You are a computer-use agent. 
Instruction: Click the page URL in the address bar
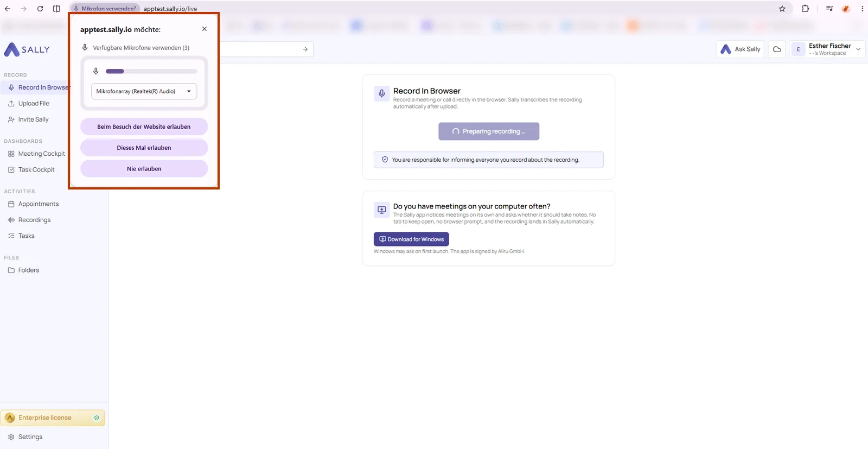(170, 9)
